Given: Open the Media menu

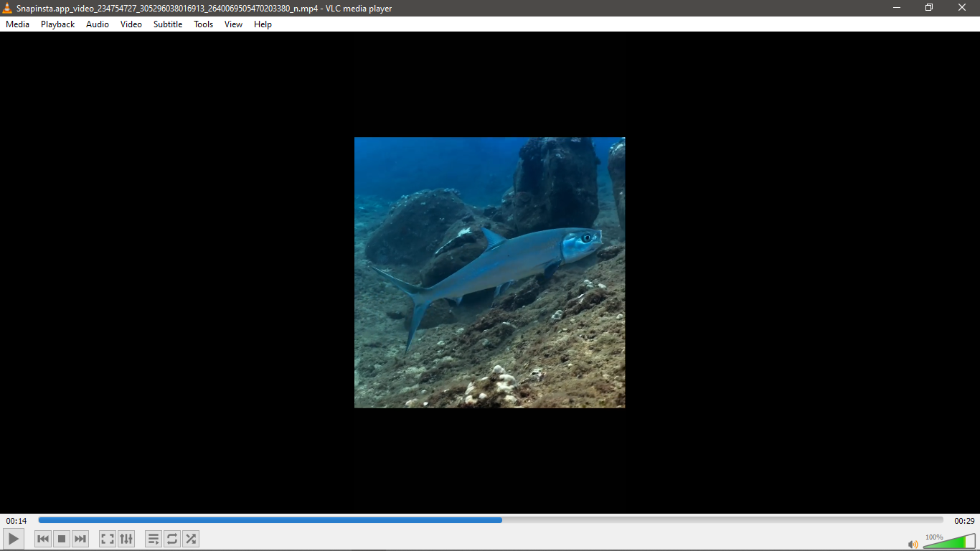Looking at the screenshot, I should [18, 24].
